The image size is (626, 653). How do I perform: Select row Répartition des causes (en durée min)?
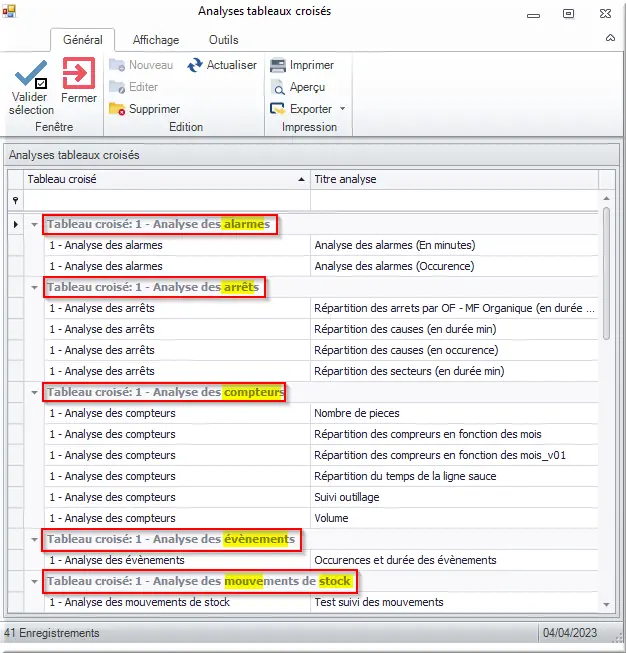coord(321,329)
